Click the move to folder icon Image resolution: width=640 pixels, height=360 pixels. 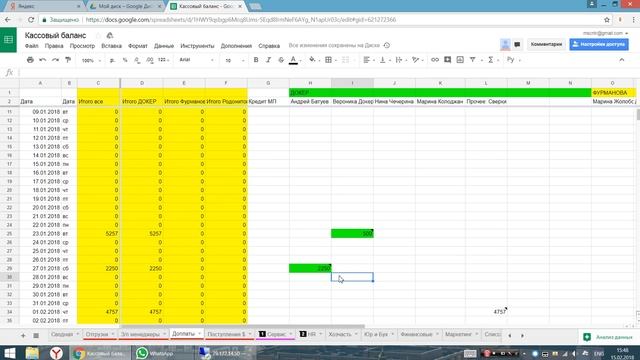point(109,36)
